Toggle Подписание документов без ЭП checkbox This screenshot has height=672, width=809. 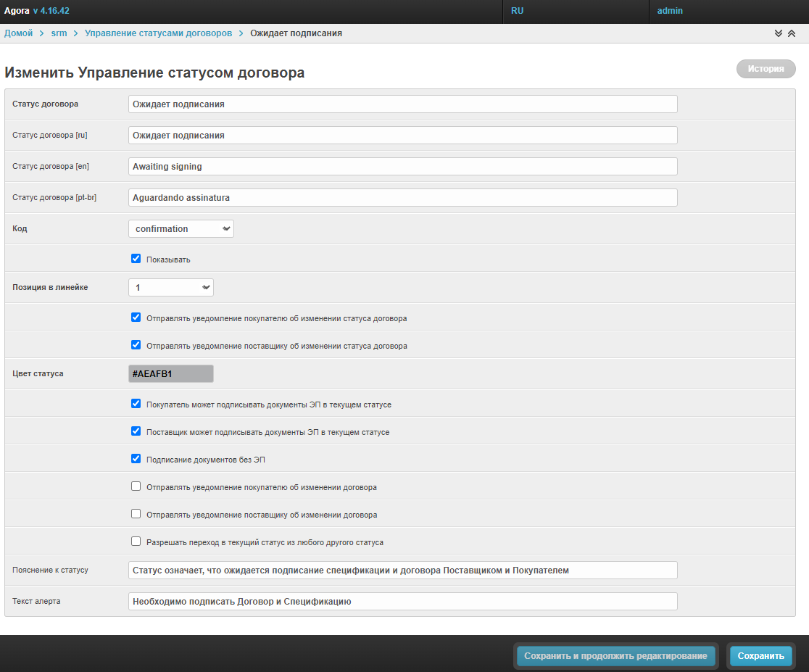(x=136, y=459)
